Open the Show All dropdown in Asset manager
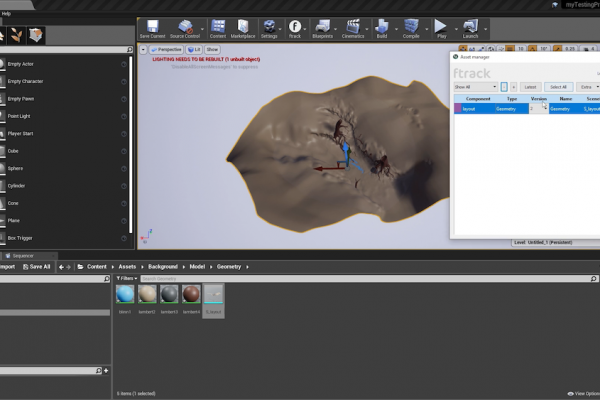 point(476,87)
